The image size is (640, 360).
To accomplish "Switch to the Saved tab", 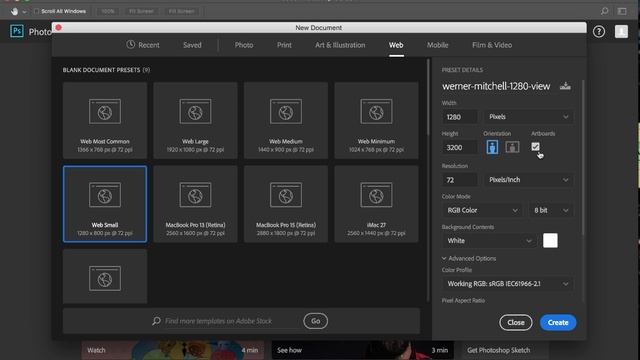I will [x=192, y=45].
